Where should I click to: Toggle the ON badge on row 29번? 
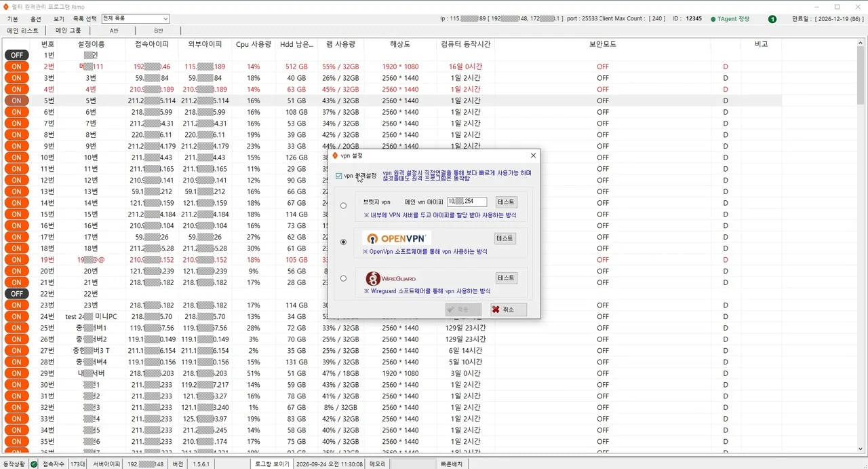click(x=16, y=373)
